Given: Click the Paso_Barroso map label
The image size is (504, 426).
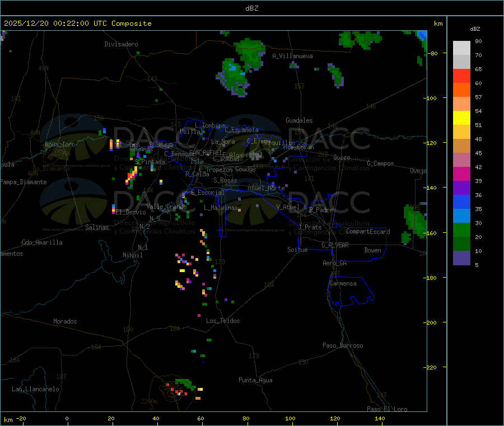Looking at the screenshot, I should click(343, 345).
